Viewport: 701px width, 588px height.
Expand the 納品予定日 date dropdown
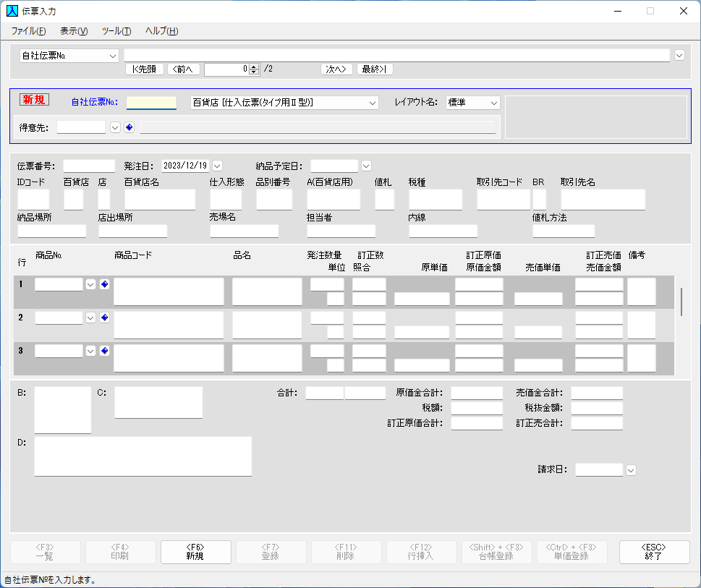[366, 166]
